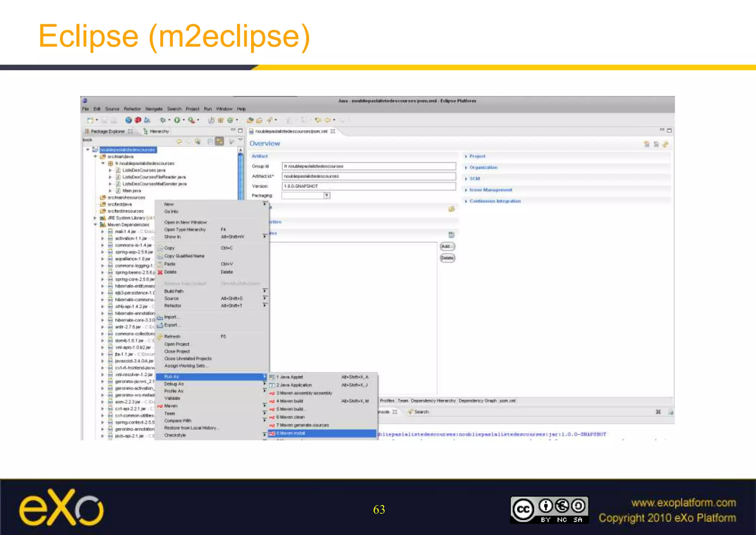This screenshot has width=756, height=535.
Task: Toggle Link with Editor in Package Explorer
Action: [220, 141]
